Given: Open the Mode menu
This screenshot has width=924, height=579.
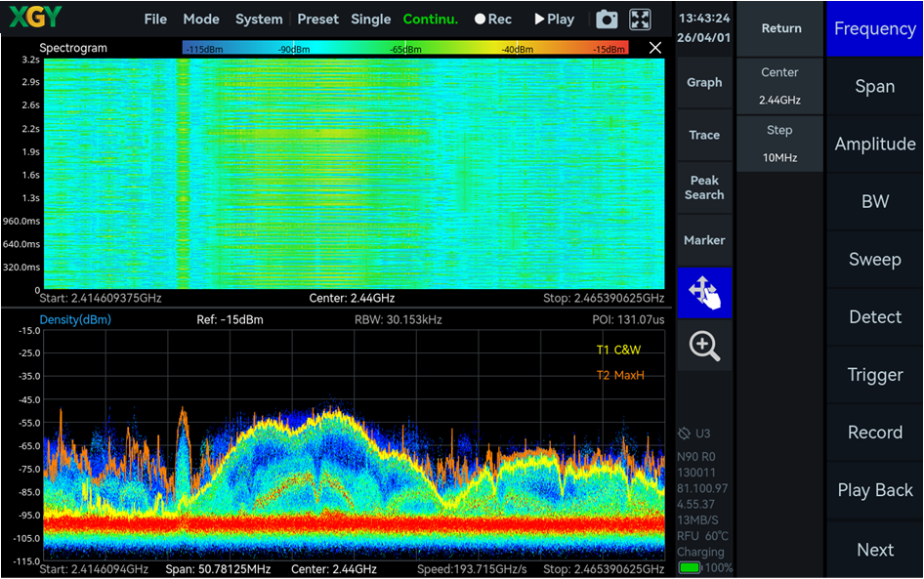Looking at the screenshot, I should (201, 20).
